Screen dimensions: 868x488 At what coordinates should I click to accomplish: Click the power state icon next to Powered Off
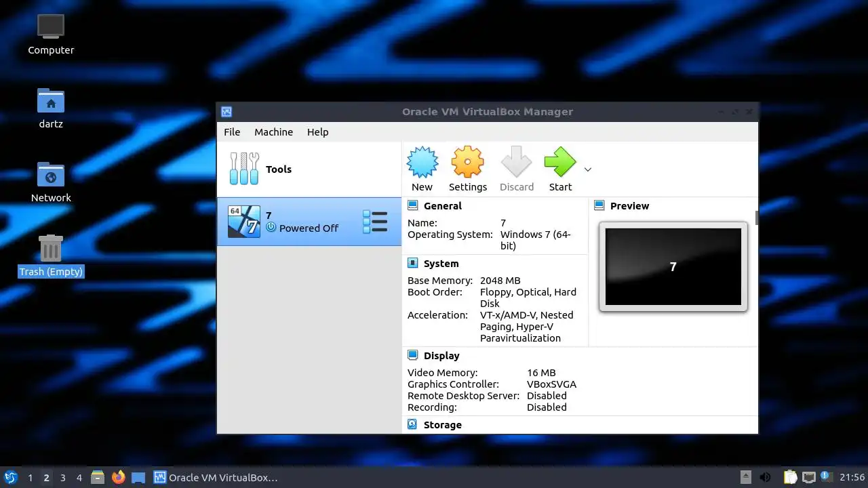(271, 228)
